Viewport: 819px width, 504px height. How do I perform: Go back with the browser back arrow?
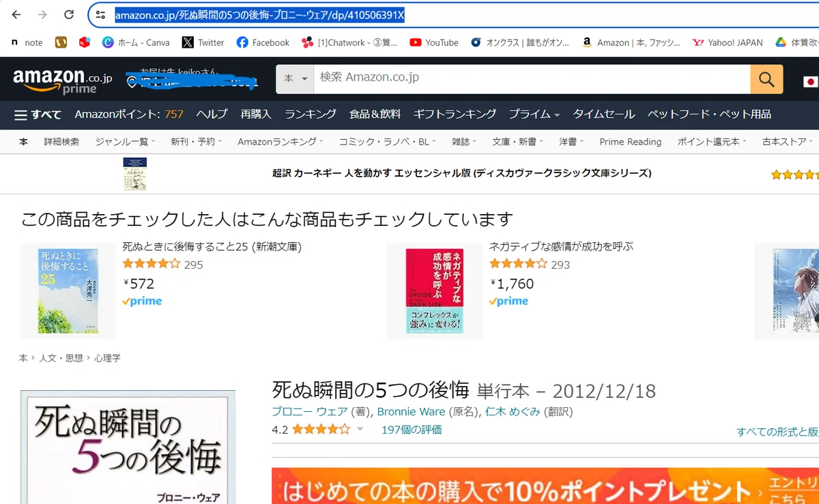coord(16,14)
